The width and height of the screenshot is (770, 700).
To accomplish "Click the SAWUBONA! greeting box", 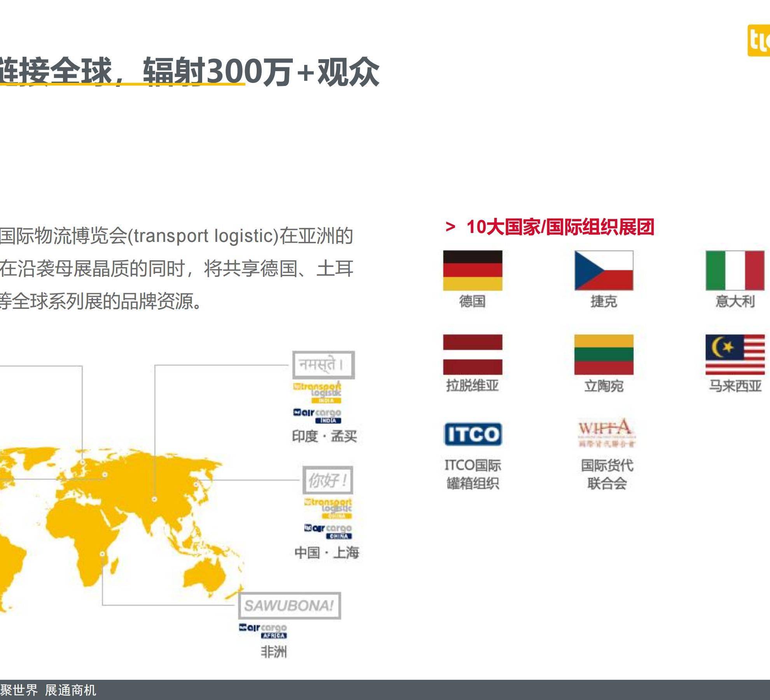I will [289, 605].
